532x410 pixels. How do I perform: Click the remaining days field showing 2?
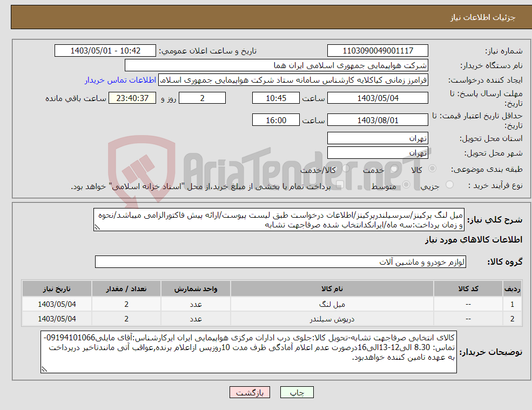(x=202, y=98)
